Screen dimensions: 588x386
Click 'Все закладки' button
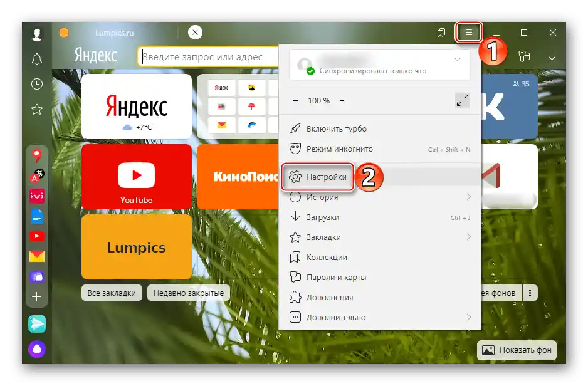point(112,293)
